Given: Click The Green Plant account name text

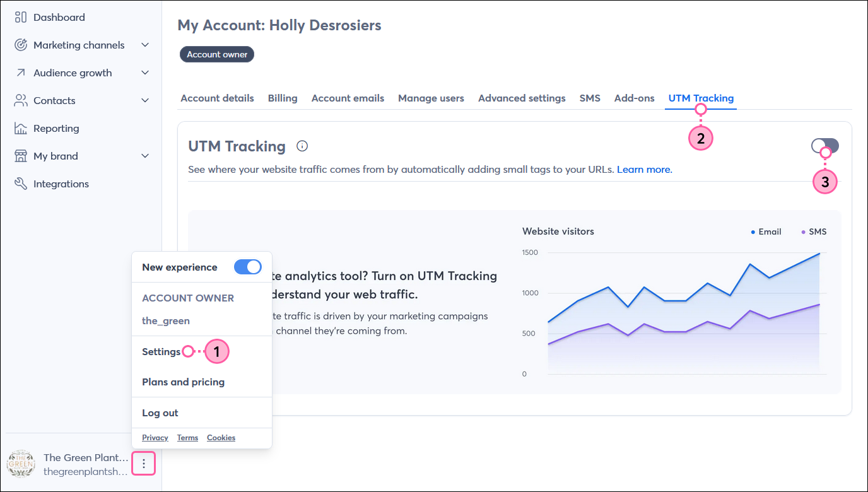Looking at the screenshot, I should tap(86, 458).
